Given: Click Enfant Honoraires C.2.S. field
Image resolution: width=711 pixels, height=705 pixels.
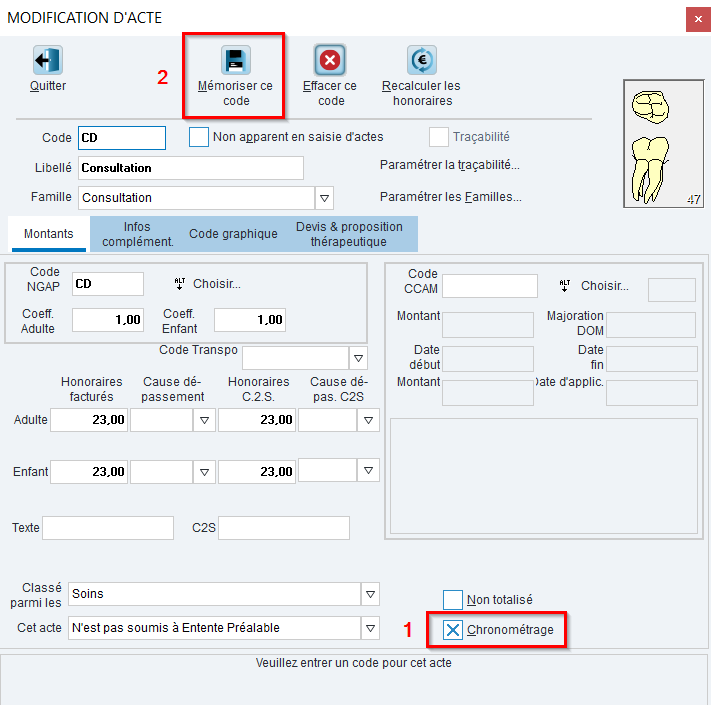Looking at the screenshot, I should point(257,472).
